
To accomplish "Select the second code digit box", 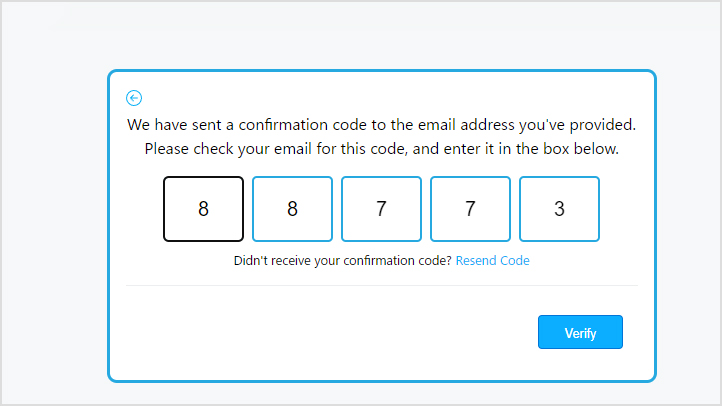I will [x=292, y=209].
